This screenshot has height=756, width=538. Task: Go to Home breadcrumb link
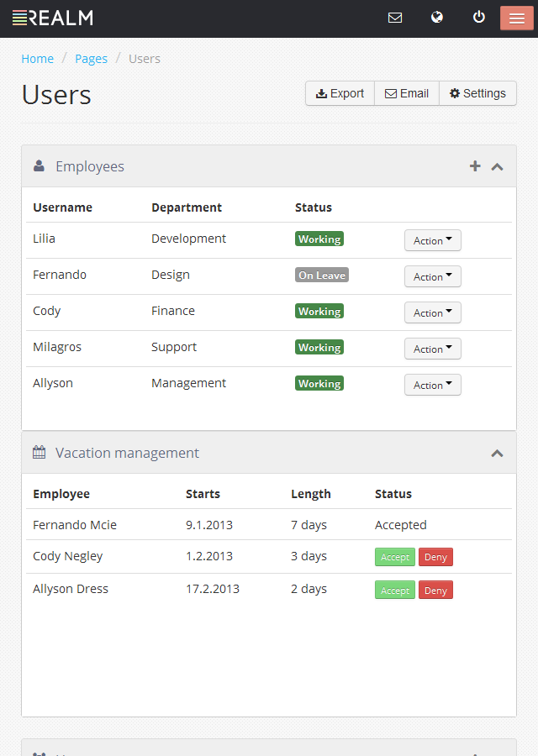pos(38,59)
